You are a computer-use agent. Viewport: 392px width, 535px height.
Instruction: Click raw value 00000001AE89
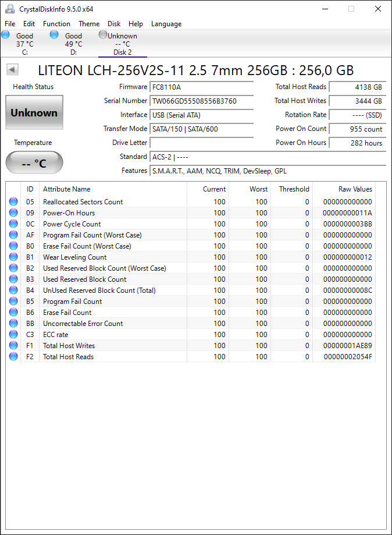point(347,346)
